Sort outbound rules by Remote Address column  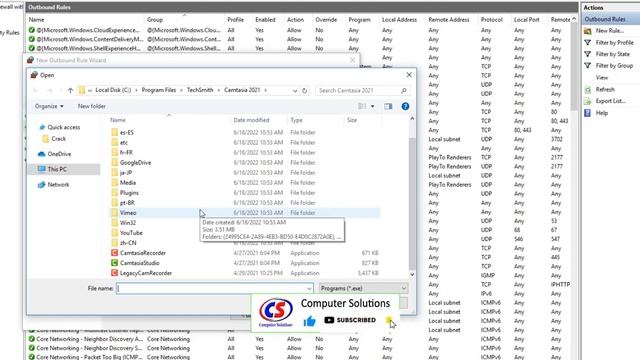449,20
